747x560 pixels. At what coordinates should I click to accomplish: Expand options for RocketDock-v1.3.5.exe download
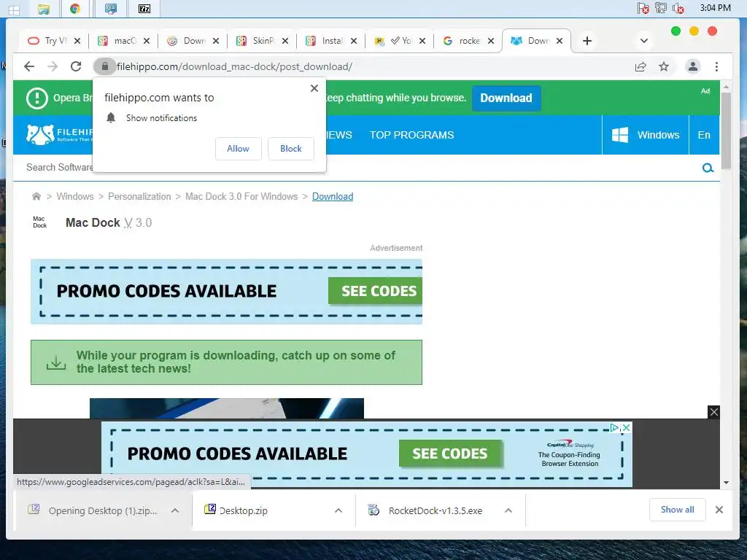508,510
